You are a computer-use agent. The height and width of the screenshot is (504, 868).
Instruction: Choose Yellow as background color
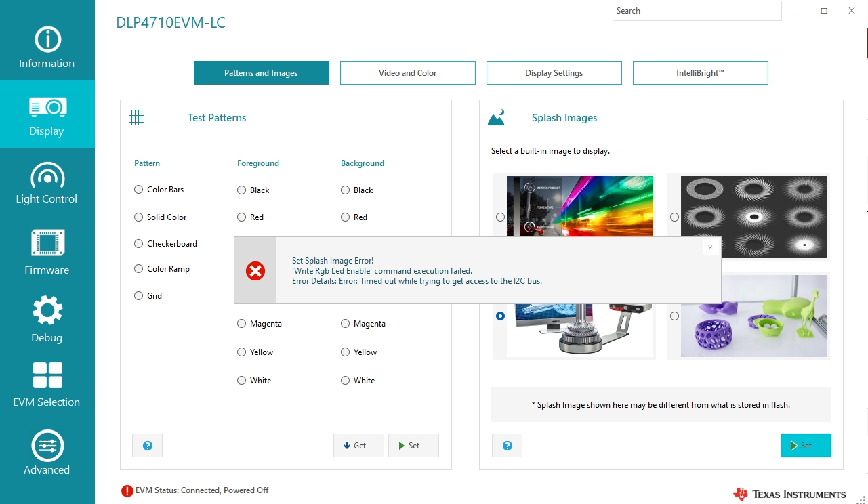pyautogui.click(x=346, y=352)
